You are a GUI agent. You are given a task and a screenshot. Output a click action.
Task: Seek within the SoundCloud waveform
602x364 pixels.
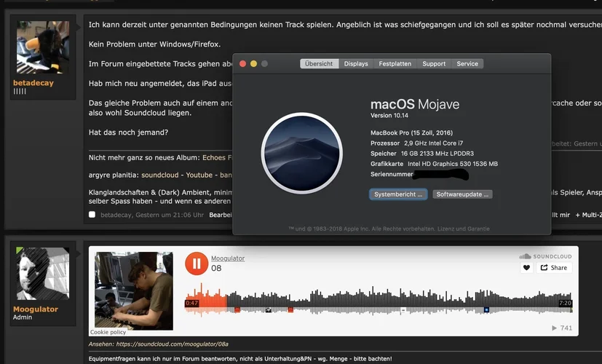pos(379,301)
